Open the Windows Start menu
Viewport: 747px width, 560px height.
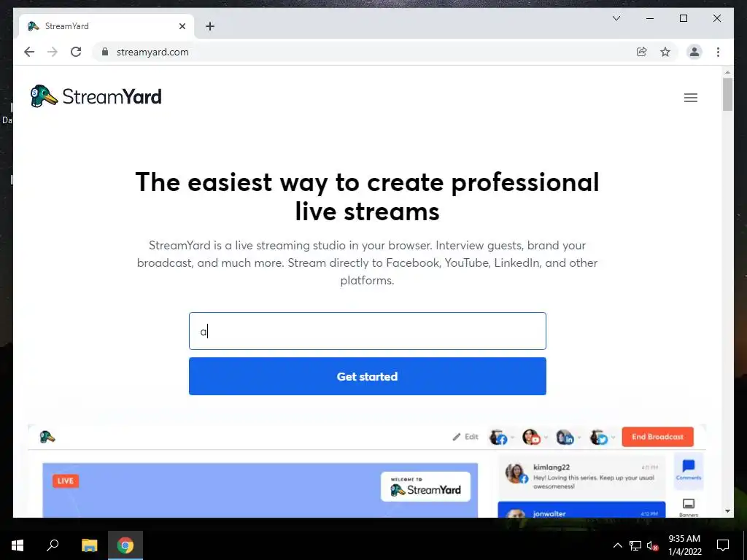(18, 545)
